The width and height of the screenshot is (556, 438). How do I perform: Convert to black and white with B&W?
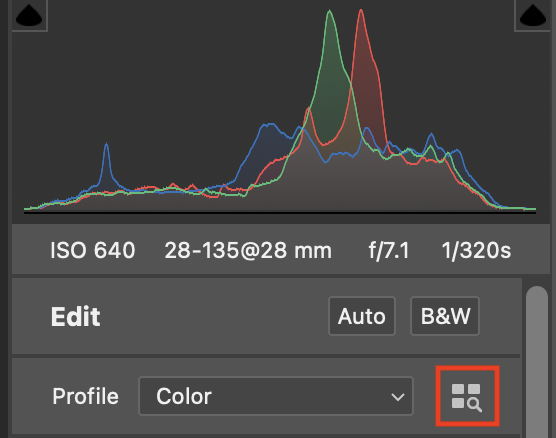coord(445,316)
